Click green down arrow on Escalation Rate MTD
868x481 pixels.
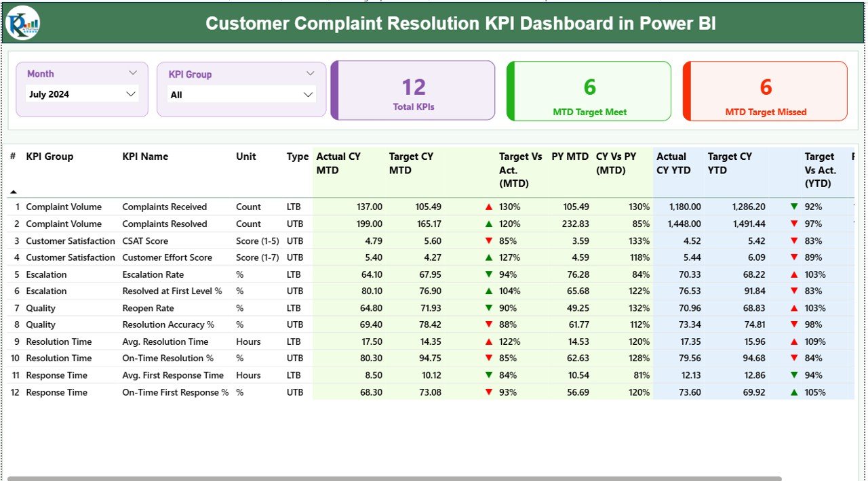[x=488, y=274]
